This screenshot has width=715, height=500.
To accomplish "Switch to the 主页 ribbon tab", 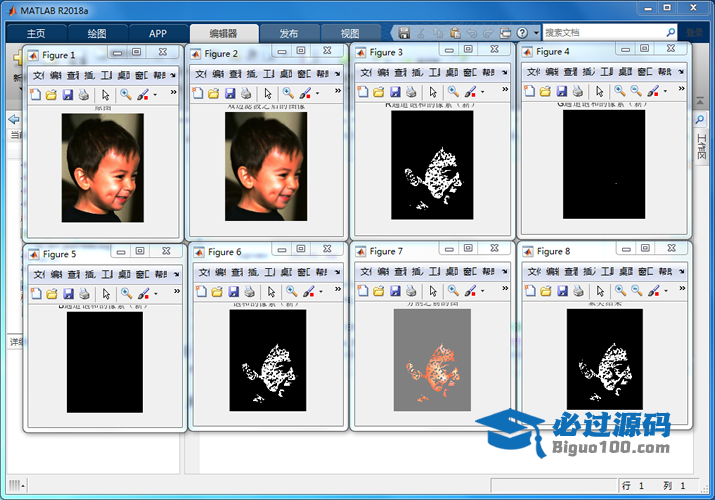I will pos(34,33).
